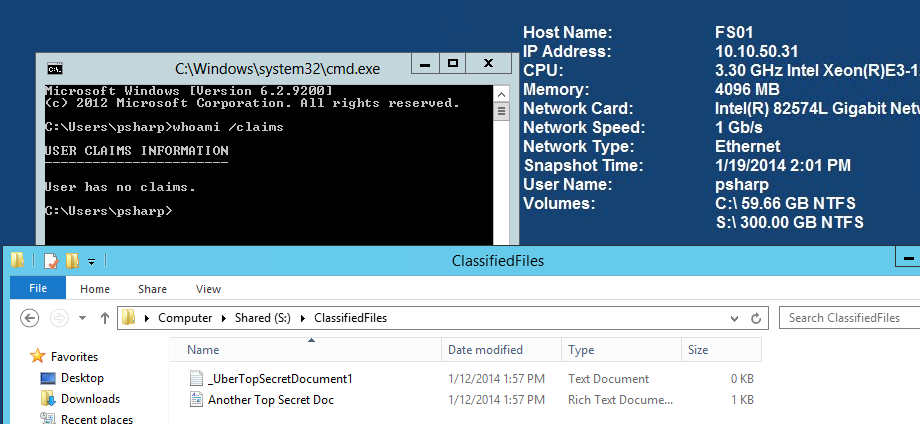Image resolution: width=920 pixels, height=424 pixels.
Task: Select the _UberTopSecretDocument1 file icon
Action: [197, 379]
